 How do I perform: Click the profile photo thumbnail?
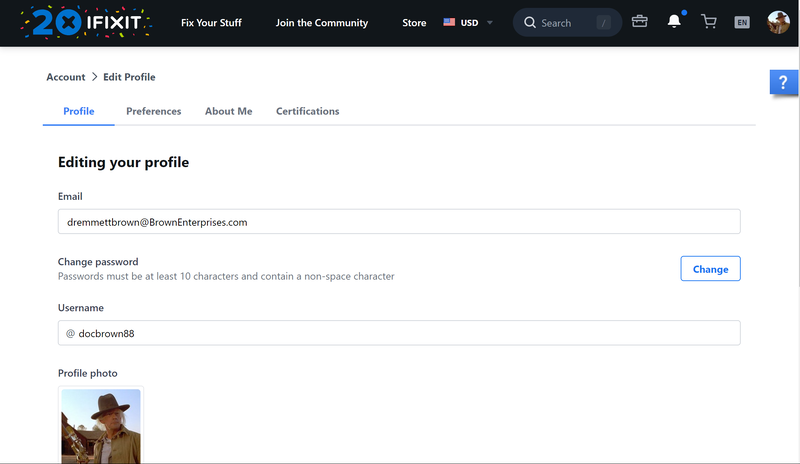[x=101, y=425]
